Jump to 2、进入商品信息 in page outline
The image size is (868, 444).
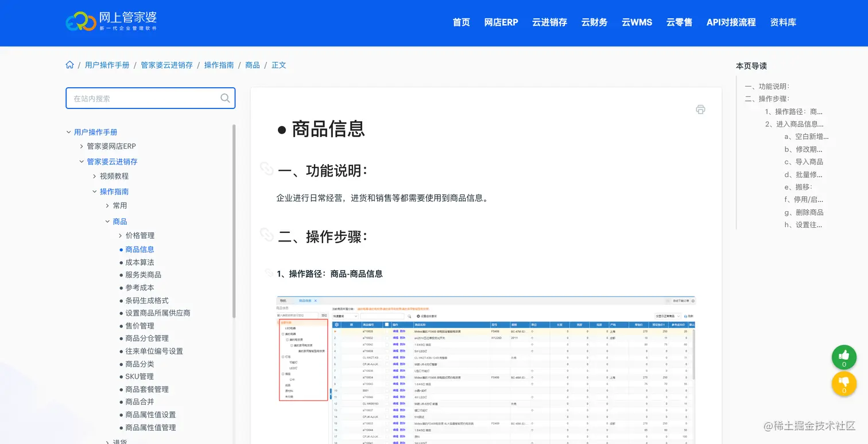794,124
